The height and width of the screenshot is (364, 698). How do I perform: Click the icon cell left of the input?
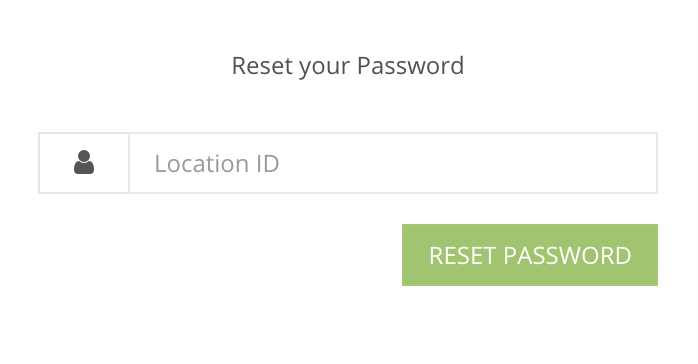pos(84,163)
